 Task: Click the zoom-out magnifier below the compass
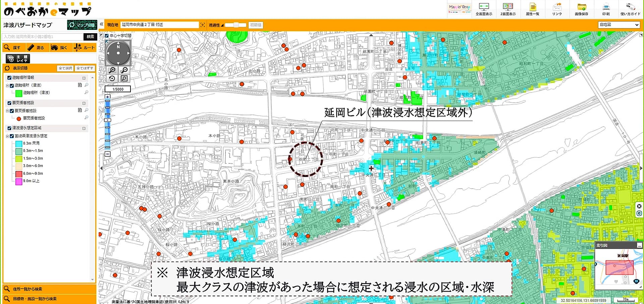(124, 70)
